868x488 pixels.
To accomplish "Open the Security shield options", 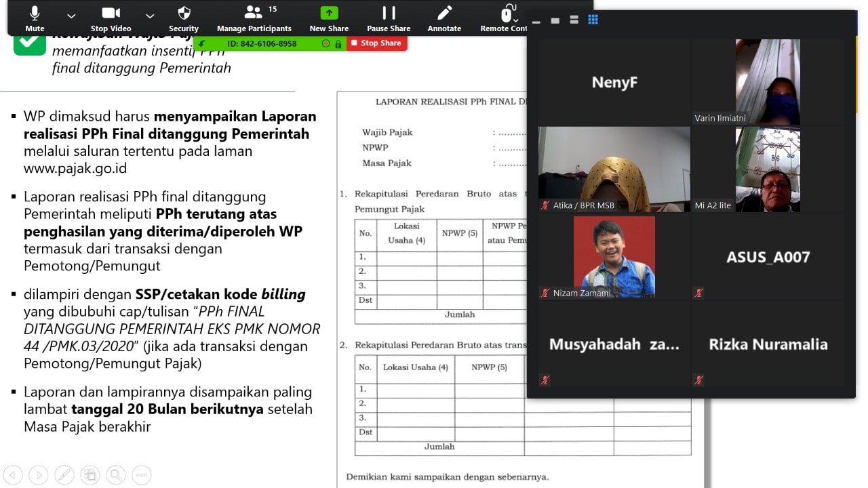I will pyautogui.click(x=183, y=18).
